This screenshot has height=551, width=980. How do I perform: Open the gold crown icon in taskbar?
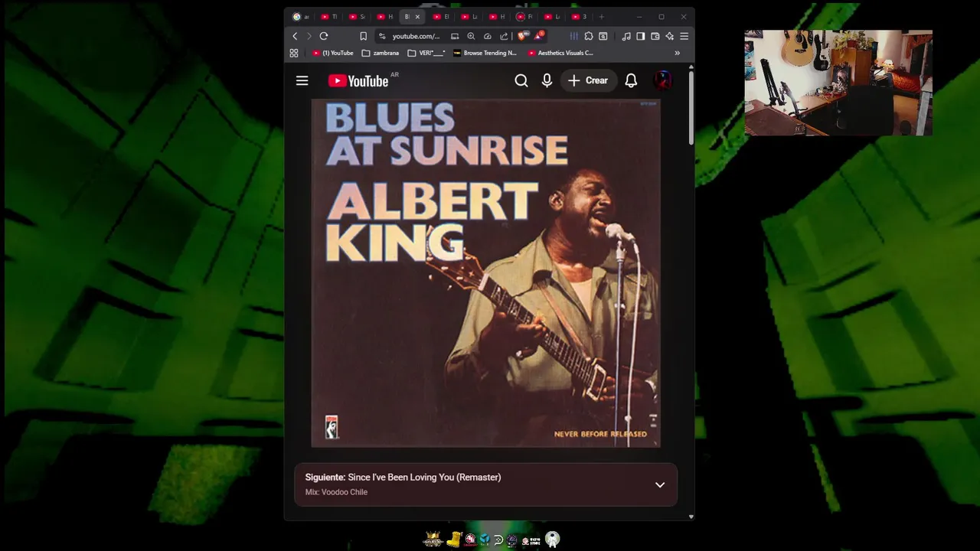[433, 540]
